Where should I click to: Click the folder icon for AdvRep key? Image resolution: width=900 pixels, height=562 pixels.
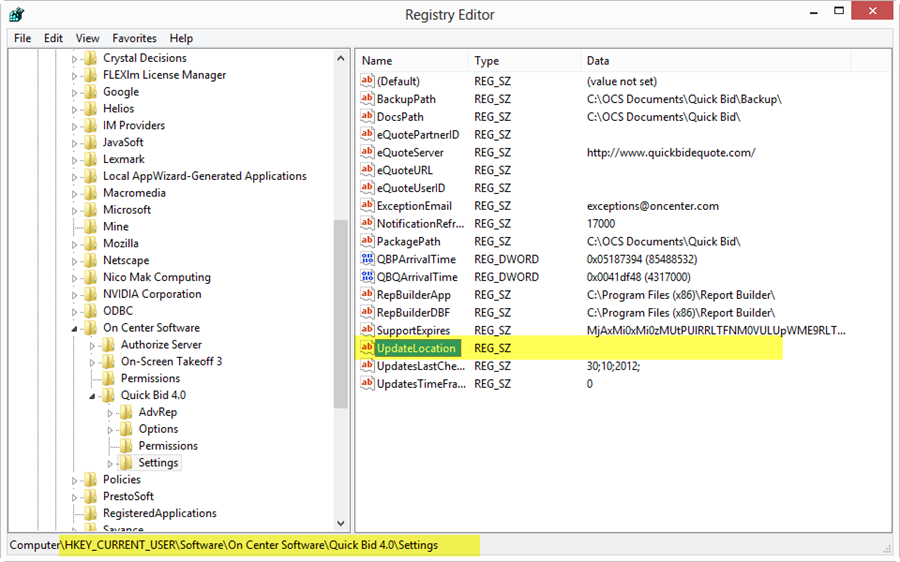(126, 412)
